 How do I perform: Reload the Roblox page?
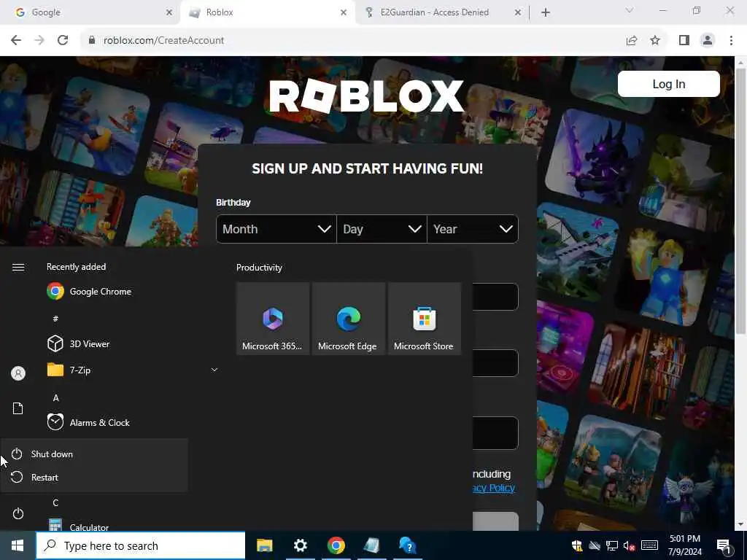point(63,41)
